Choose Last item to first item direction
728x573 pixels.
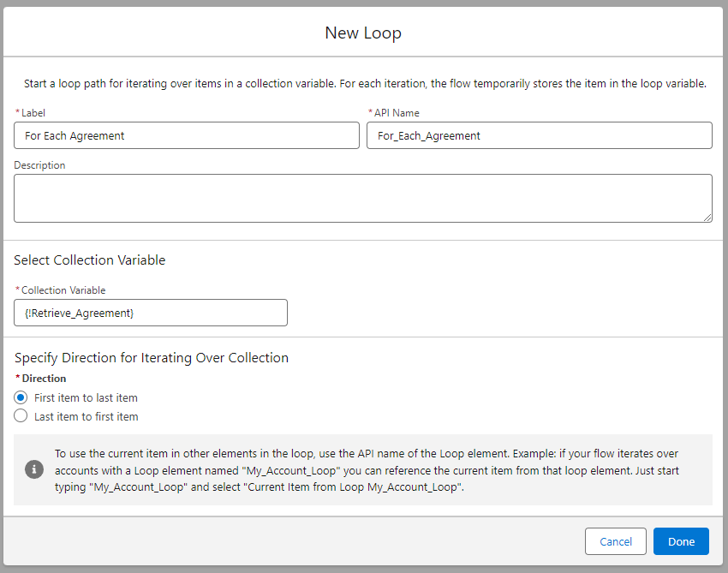(x=21, y=416)
